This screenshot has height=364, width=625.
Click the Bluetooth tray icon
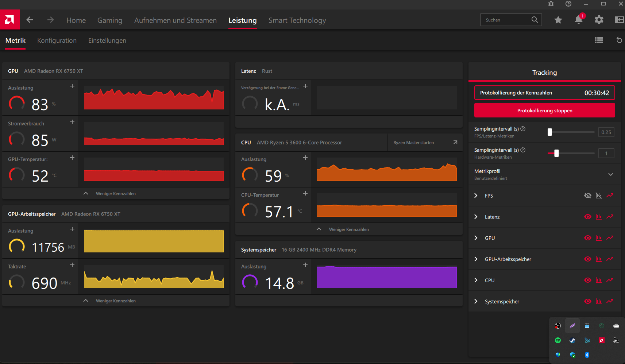pyautogui.click(x=587, y=355)
